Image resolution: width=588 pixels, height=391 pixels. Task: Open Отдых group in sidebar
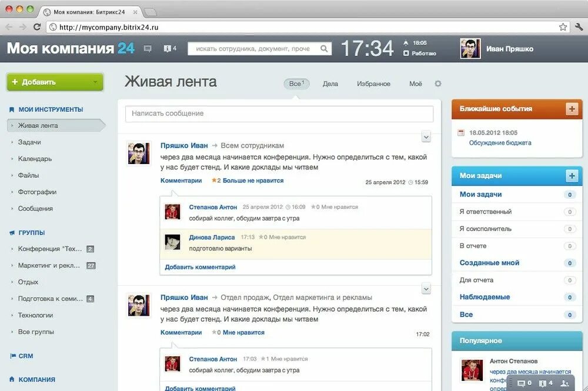[x=28, y=282]
